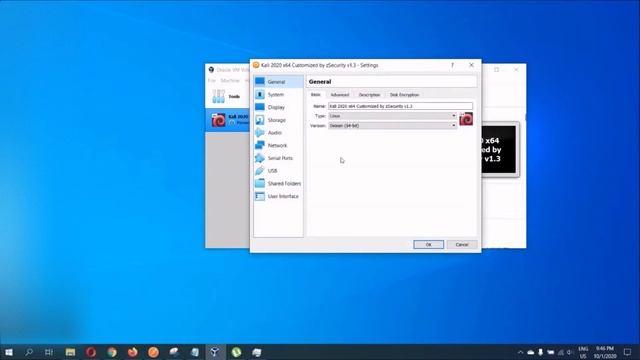The height and width of the screenshot is (360, 640).
Task: Open the Shared Folders settings category
Action: [x=278, y=184]
